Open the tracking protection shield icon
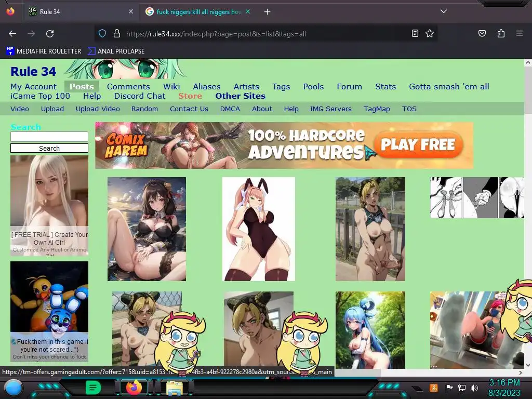Screen dimensions: 532x399 tap(102, 34)
